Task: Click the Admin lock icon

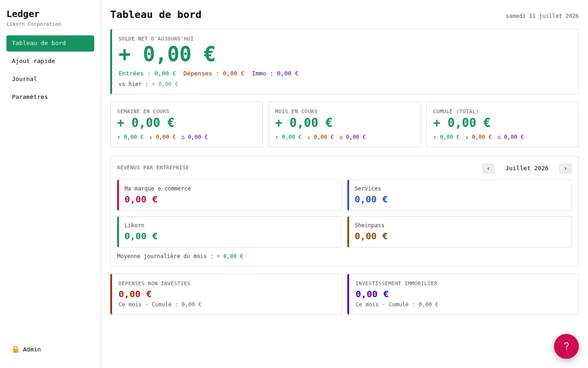Action: 16,349
